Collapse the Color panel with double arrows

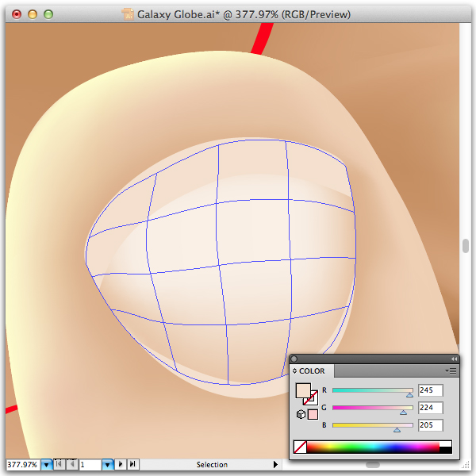pos(454,359)
